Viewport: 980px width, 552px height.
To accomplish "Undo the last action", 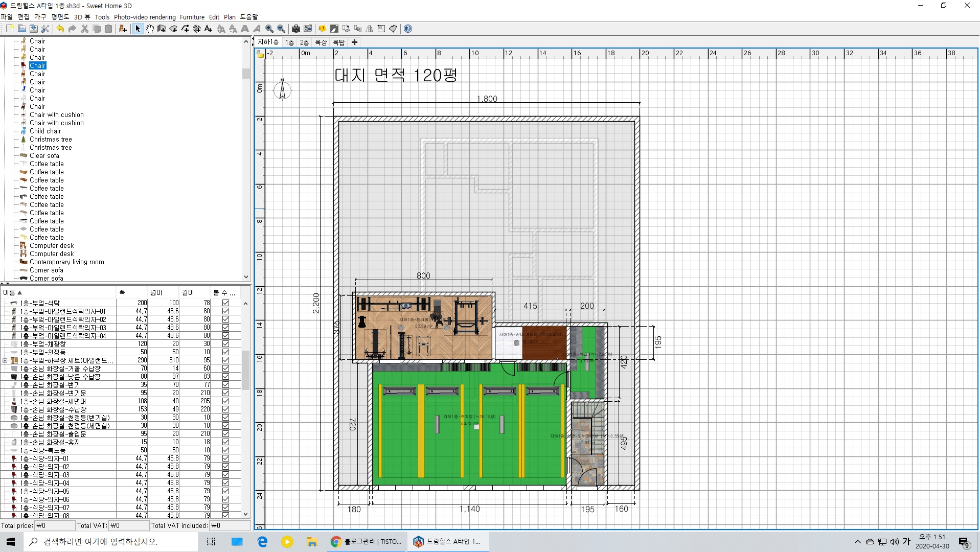I will [60, 29].
